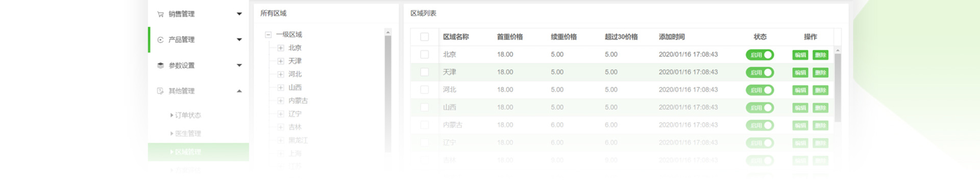
Task: Select 山西 in the region tree
Action: tap(295, 88)
